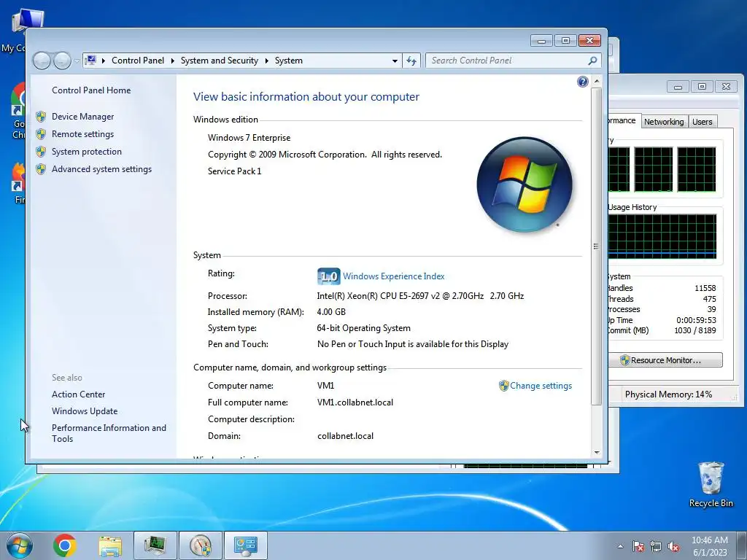Screen dimensions: 747x560
Task: Open Windows Update under See also
Action: [x=85, y=411]
